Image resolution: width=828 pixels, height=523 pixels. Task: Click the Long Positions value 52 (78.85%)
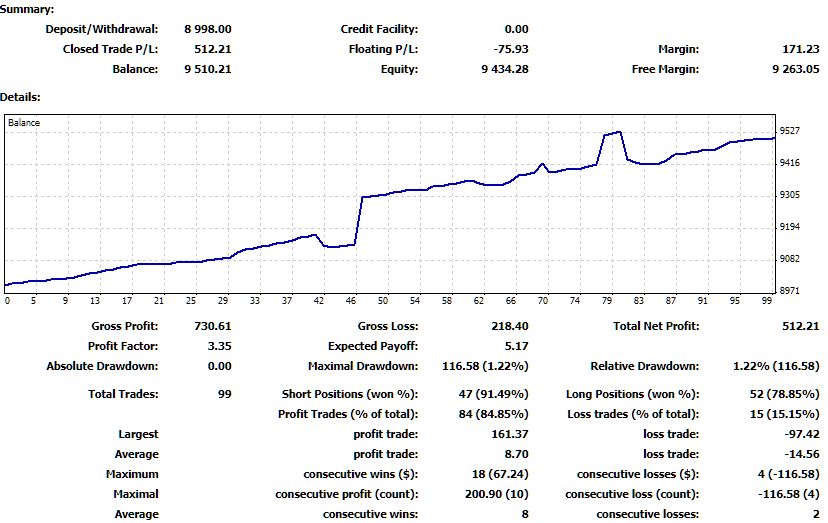click(x=785, y=394)
